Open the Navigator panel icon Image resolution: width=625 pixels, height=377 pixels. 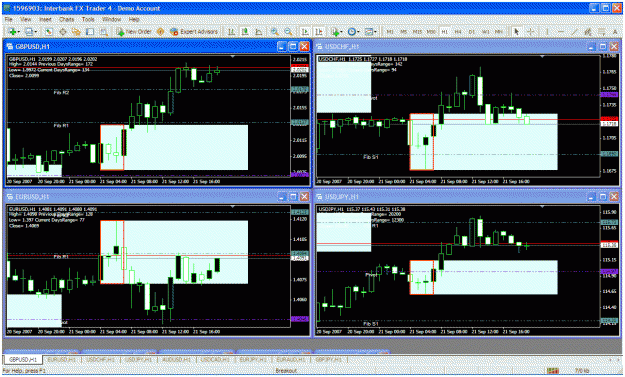click(76, 31)
